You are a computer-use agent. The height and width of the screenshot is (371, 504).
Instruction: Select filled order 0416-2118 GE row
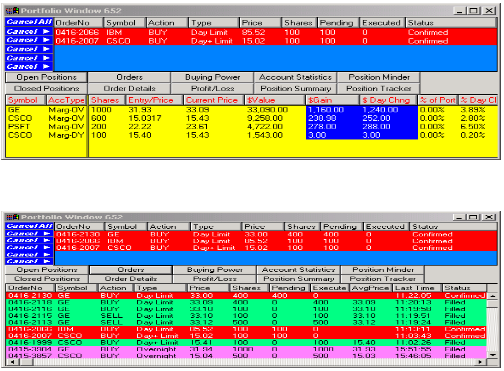pos(246,302)
